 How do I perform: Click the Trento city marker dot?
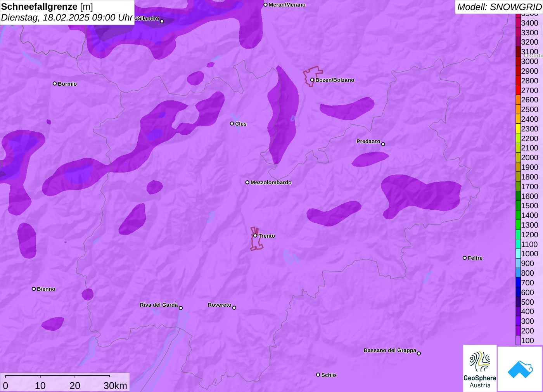coord(255,236)
